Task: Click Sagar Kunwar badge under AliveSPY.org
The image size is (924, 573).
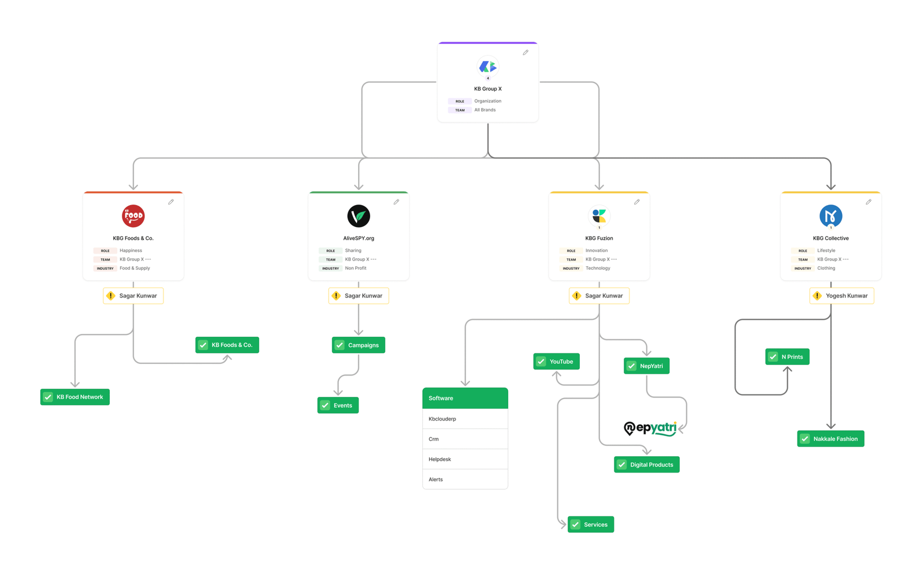Action: click(359, 296)
